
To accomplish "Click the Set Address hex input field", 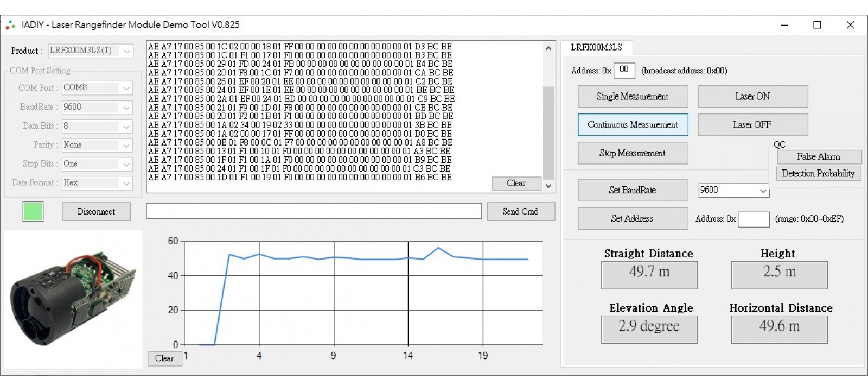I will pos(754,219).
